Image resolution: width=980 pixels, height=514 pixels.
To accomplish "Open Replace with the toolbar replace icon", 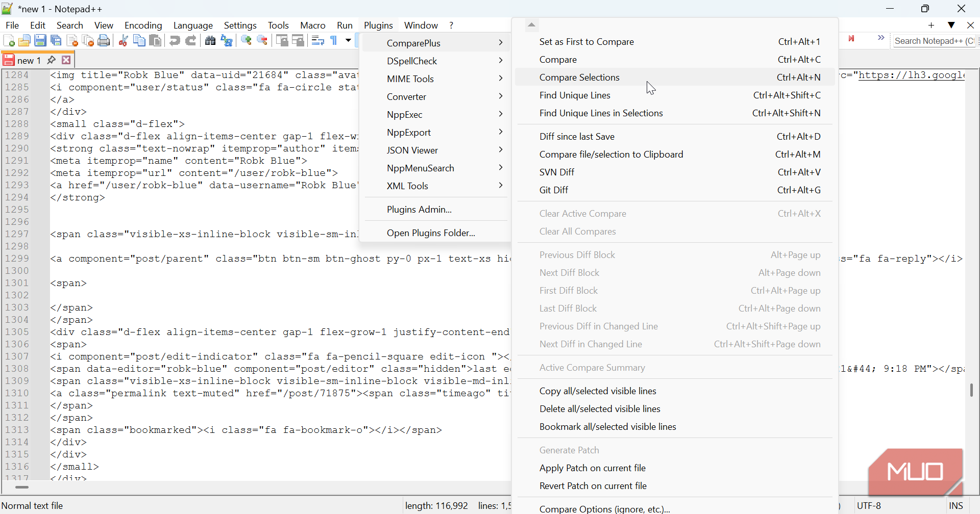I will tap(227, 41).
